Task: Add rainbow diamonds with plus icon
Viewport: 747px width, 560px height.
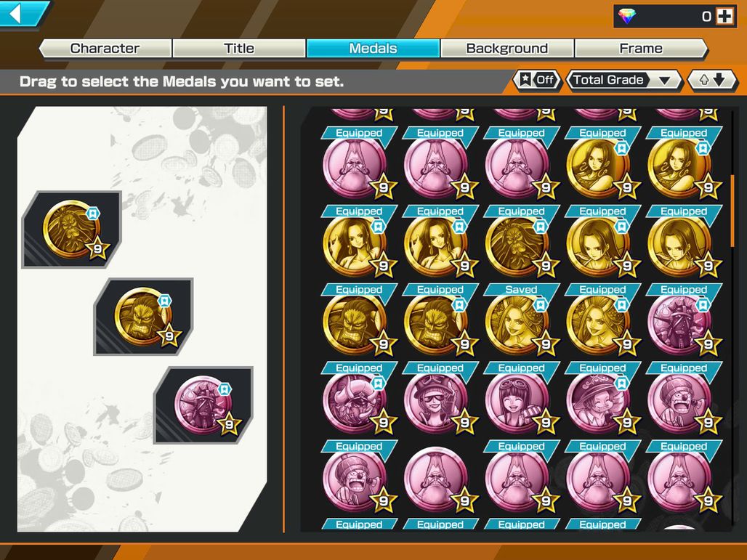Action: [724, 17]
